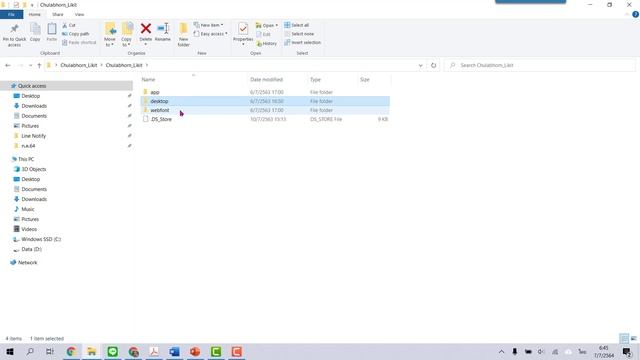
Task: Click the Paste icon in the ribbon
Action: 52,29
